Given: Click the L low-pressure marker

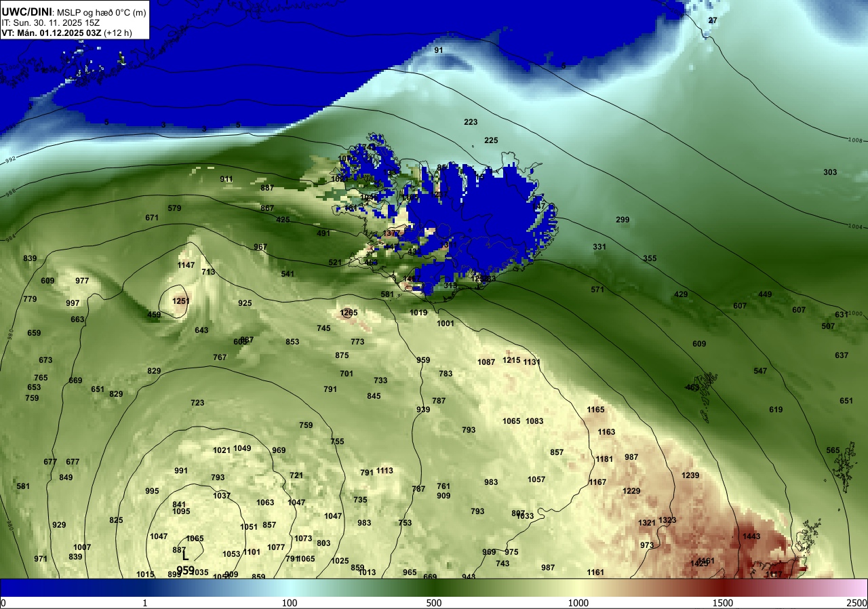Looking at the screenshot, I should point(185,555).
